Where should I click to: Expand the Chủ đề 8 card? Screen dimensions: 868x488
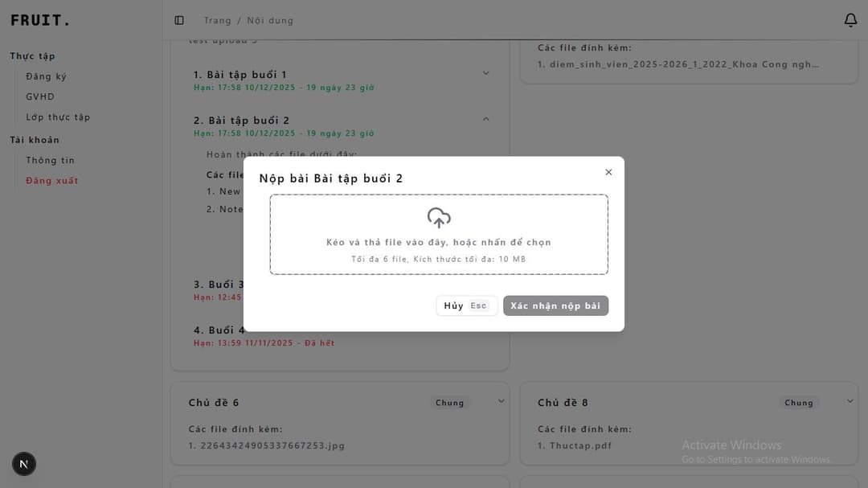pos(850,400)
